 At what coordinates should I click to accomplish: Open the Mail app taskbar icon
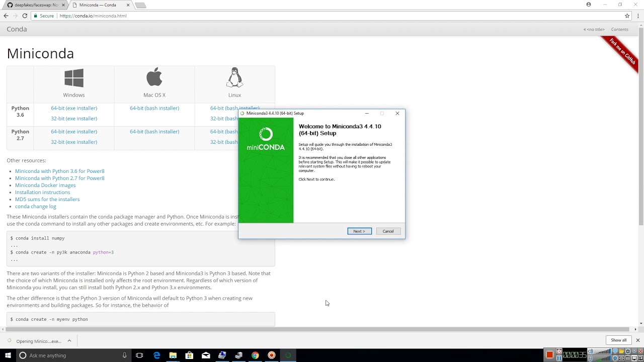click(206, 355)
